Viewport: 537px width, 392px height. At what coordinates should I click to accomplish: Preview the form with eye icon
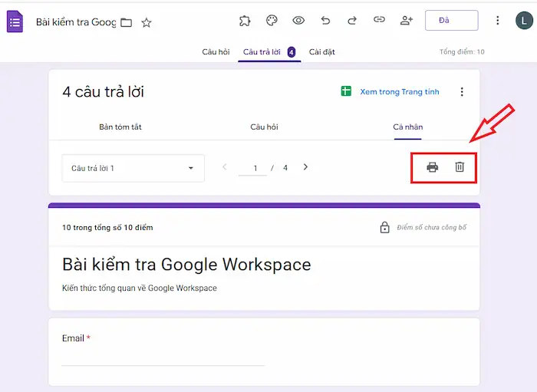tap(298, 21)
